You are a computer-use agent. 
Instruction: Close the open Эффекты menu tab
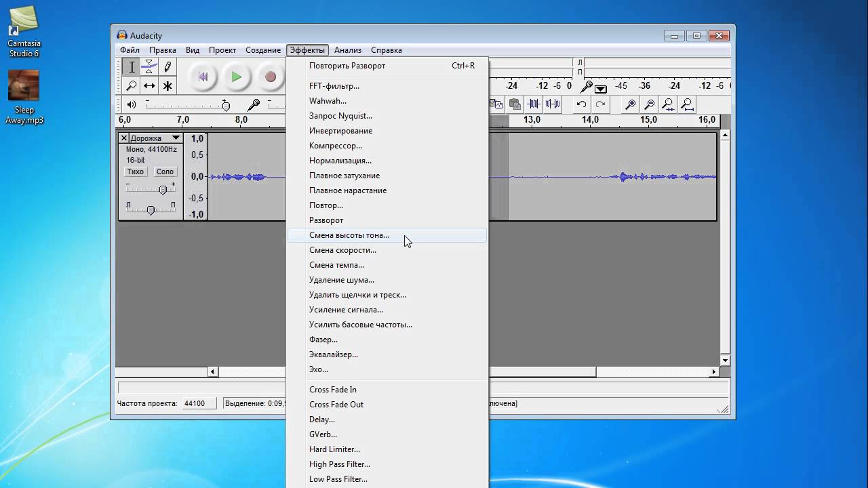click(308, 50)
